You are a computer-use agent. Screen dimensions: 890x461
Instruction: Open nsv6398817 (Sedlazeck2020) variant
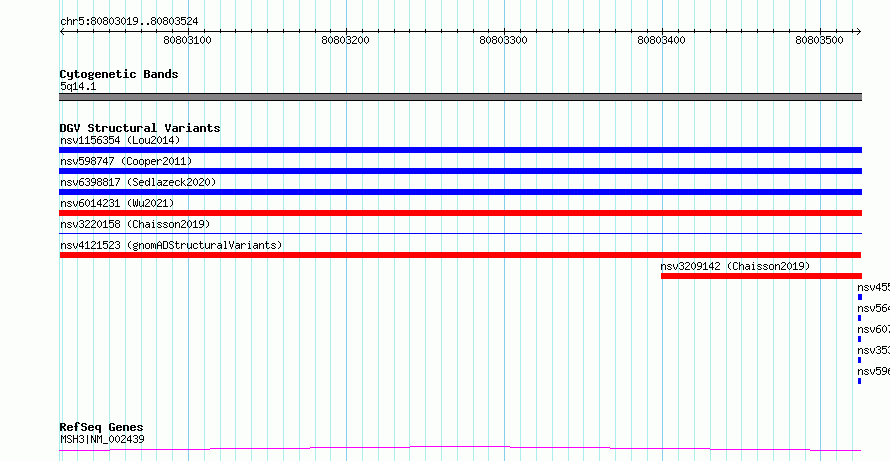click(x=138, y=182)
